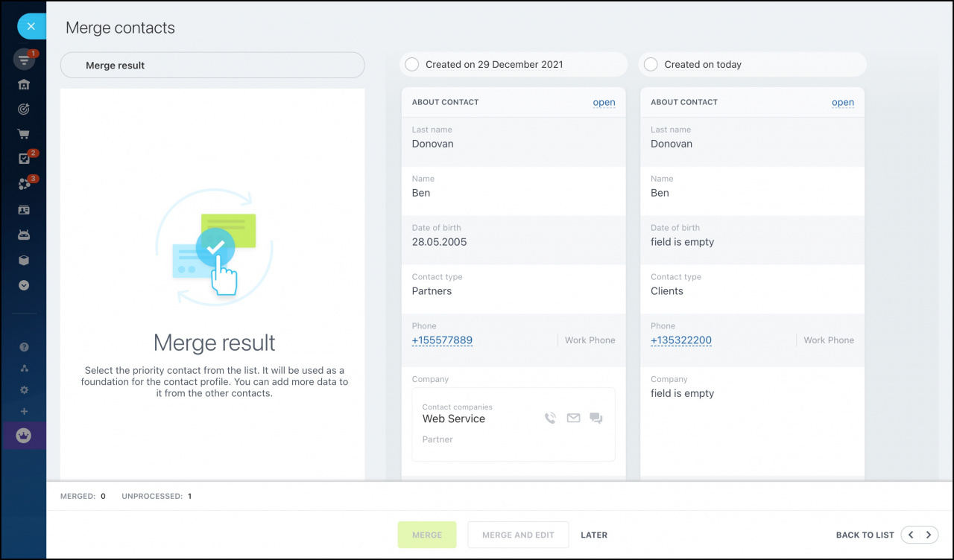Open the crown upgrade plan icon

pos(24,436)
